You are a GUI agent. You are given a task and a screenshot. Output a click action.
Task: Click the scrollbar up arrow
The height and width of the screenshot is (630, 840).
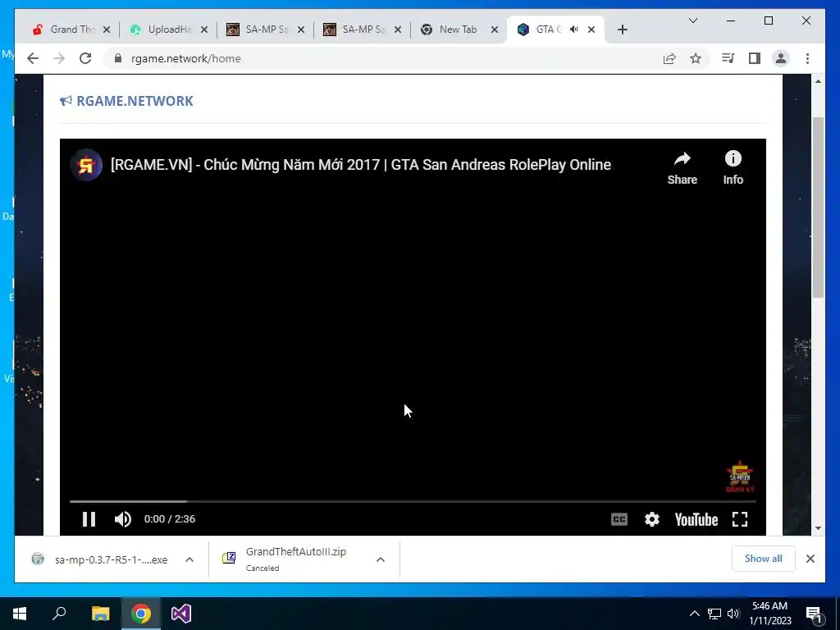[818, 81]
